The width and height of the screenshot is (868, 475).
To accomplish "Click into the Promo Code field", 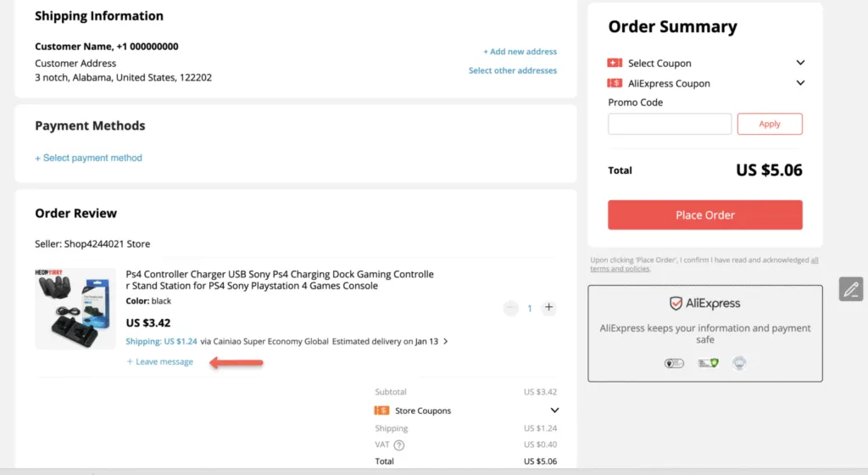I will [x=670, y=124].
